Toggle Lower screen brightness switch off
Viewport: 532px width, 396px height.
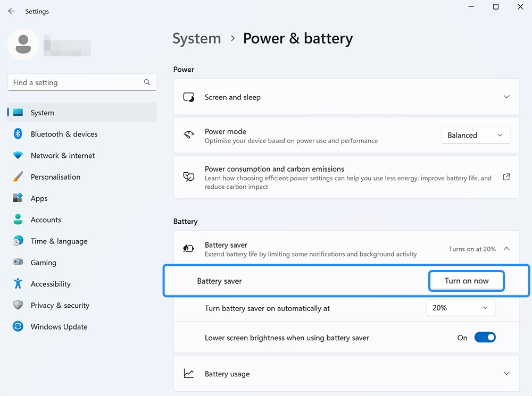[x=485, y=338]
